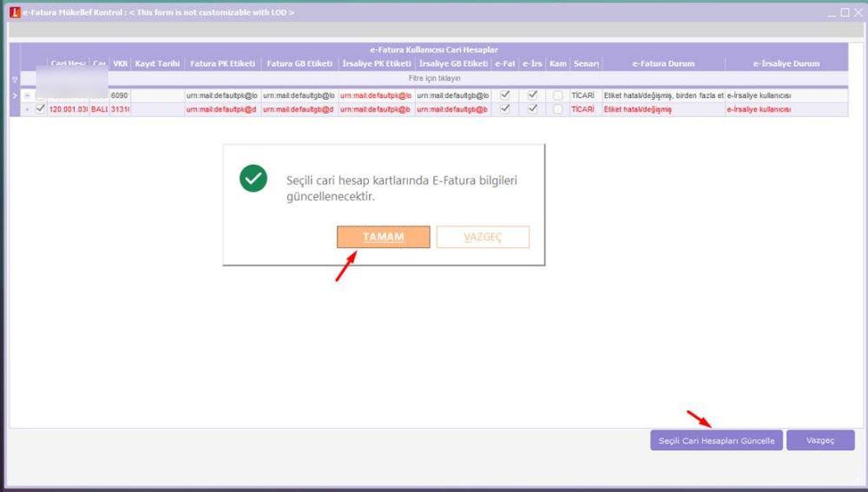Sort by İrsaliye PK Etiketi column header
The image size is (868, 492).
377,63
